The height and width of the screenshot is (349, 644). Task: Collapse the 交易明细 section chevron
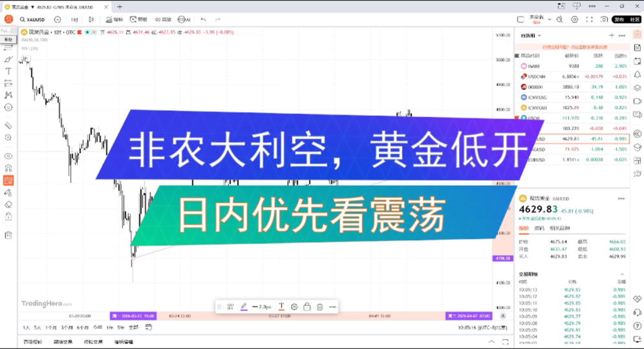622,274
